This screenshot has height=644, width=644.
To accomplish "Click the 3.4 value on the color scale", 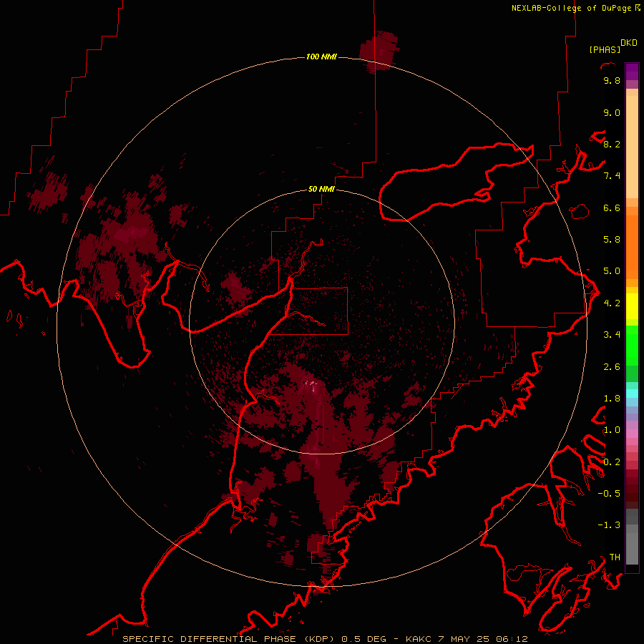I will pos(612,335).
